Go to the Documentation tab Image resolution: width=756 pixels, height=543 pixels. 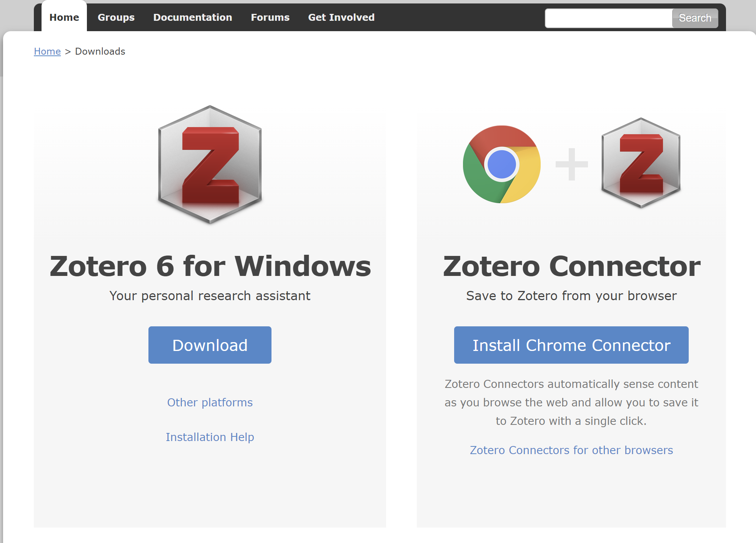(x=193, y=17)
